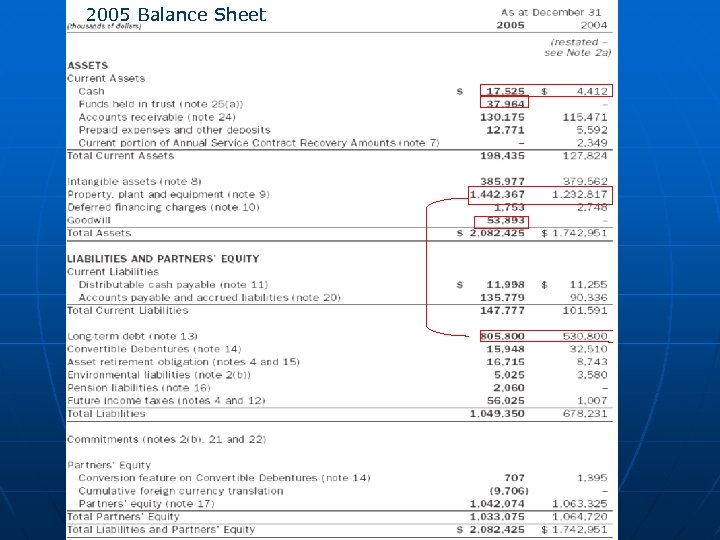The image size is (720, 540).
Task: Select Convertible Debentures 2005 value 15,948
Action: [505, 349]
